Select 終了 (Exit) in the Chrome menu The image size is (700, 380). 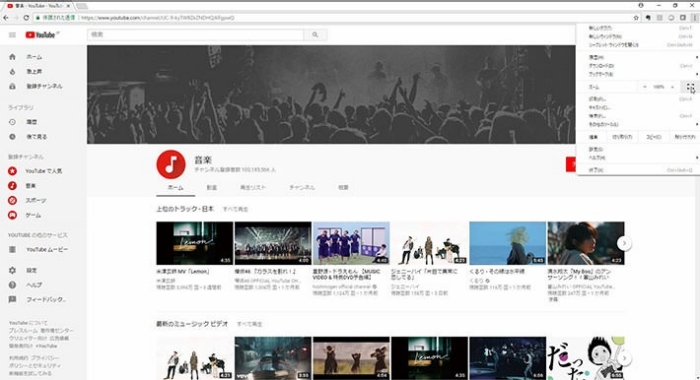pos(638,170)
